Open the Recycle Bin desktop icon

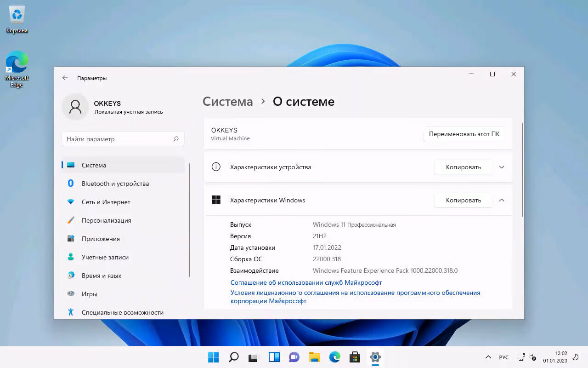tap(17, 19)
